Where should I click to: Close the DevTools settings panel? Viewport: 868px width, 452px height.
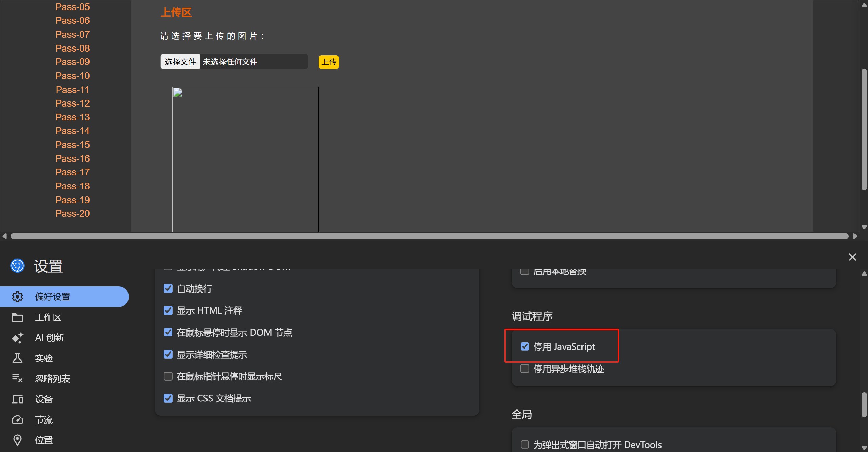(852, 257)
